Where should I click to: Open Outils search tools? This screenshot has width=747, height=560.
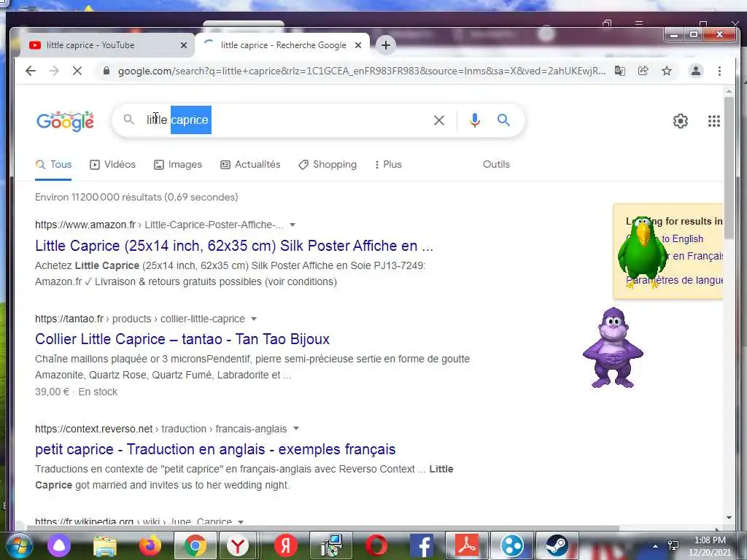click(496, 164)
